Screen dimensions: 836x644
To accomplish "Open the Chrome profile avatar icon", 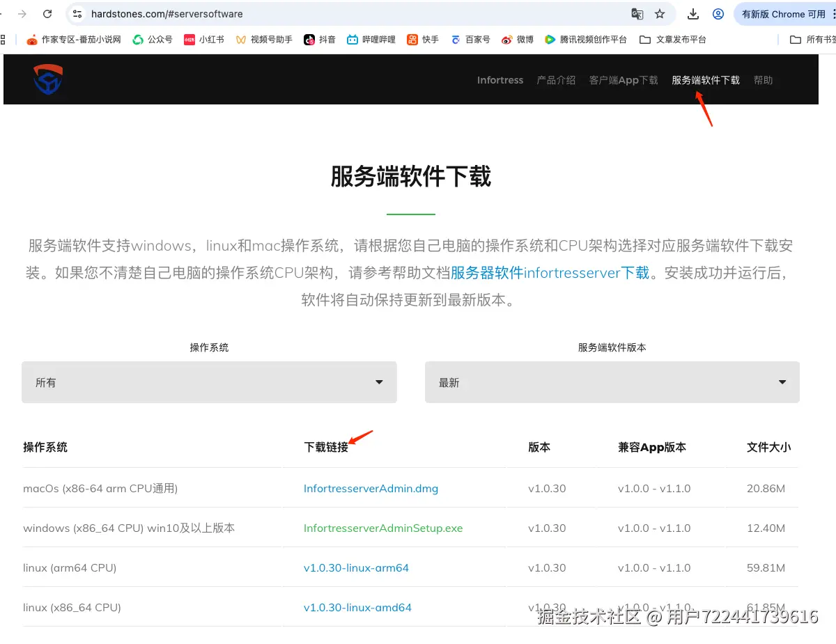I will (718, 14).
